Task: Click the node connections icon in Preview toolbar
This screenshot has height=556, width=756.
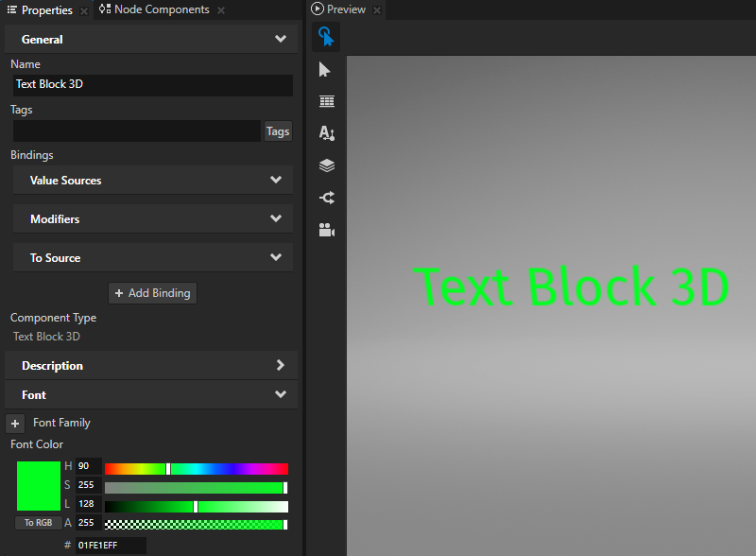Action: tap(326, 198)
